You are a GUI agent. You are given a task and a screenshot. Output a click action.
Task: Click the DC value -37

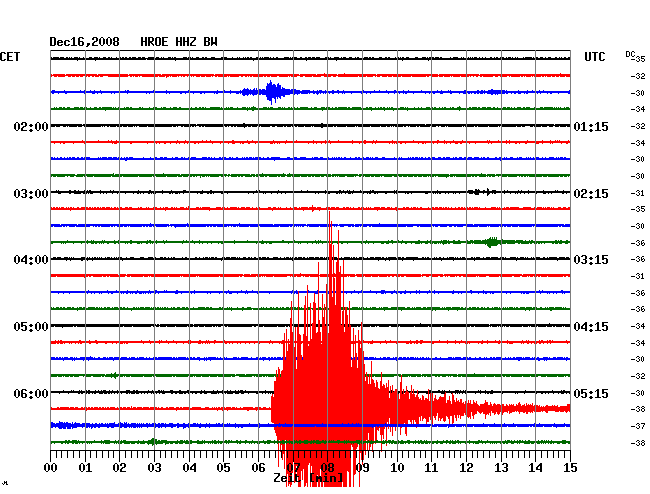coord(638,426)
